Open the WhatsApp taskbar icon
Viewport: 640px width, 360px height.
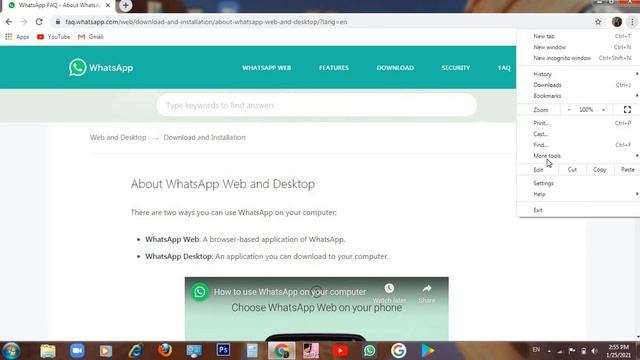(369, 351)
